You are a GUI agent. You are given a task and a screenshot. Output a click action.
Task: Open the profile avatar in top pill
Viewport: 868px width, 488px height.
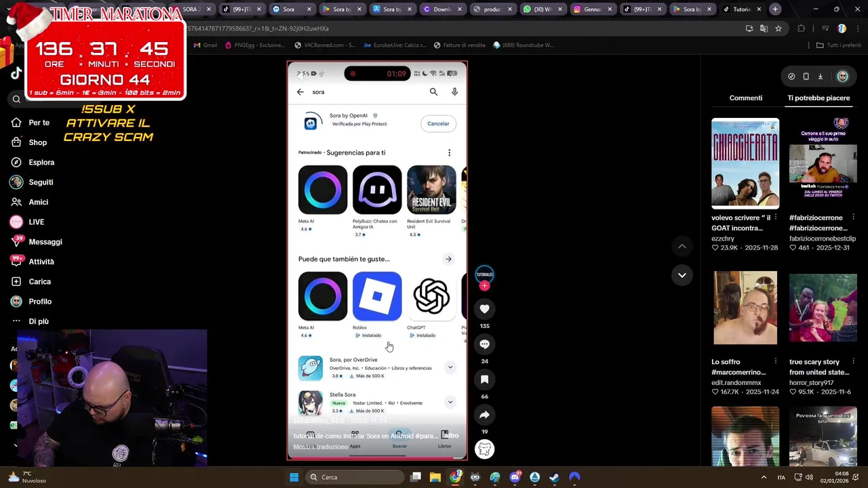pos(842,77)
